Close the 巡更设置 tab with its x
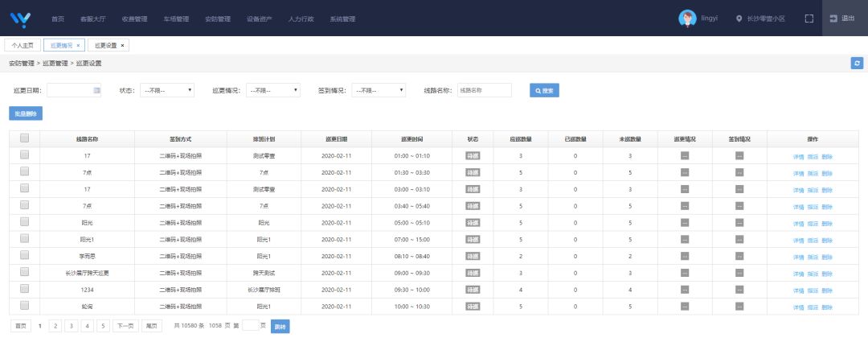The height and width of the screenshot is (342, 868). [122, 45]
